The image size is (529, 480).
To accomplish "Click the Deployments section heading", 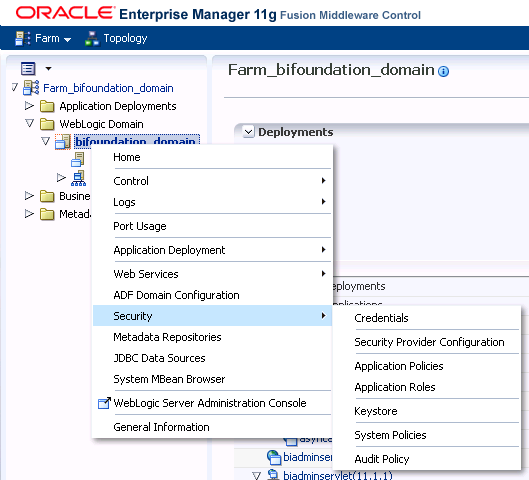I will coord(296,132).
